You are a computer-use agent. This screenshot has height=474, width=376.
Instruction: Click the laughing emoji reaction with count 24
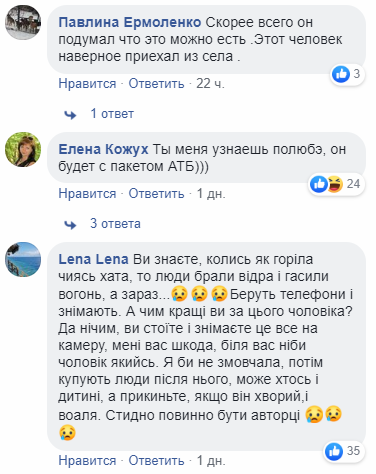coord(335,184)
